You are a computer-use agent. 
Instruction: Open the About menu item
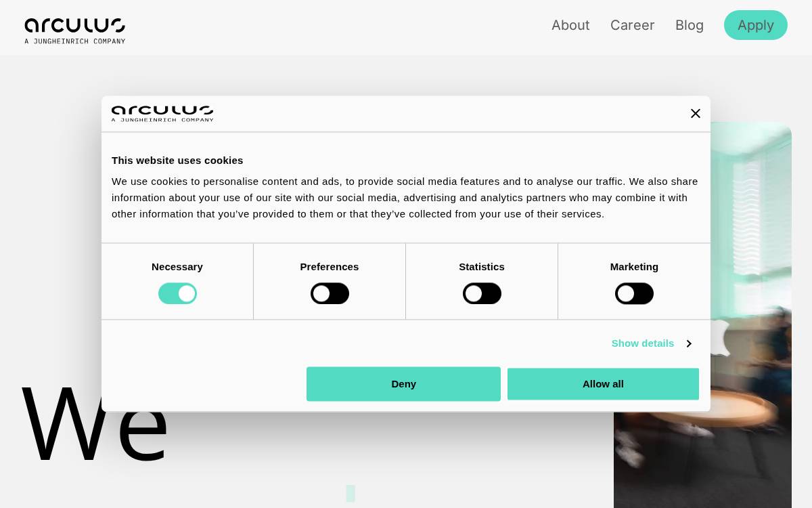point(570,25)
